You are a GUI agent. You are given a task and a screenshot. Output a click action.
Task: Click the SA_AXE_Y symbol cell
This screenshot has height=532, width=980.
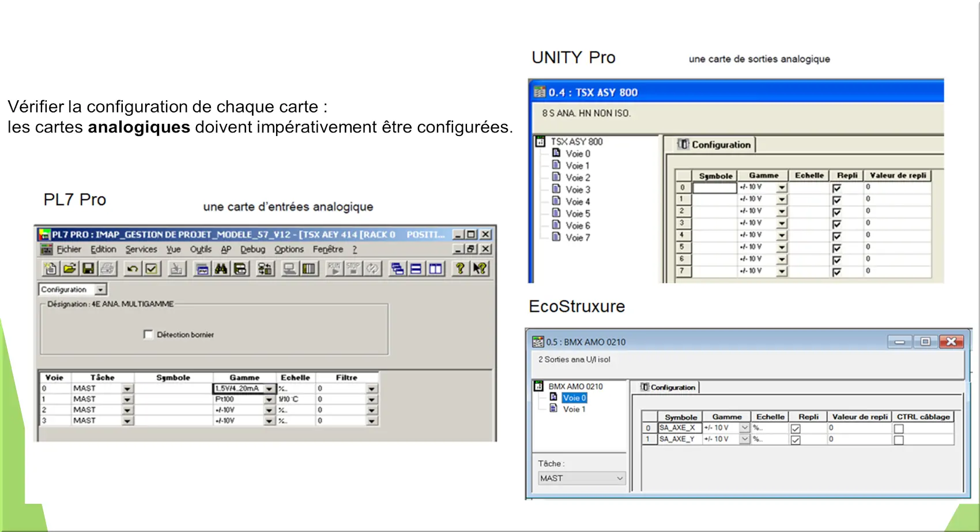680,439
